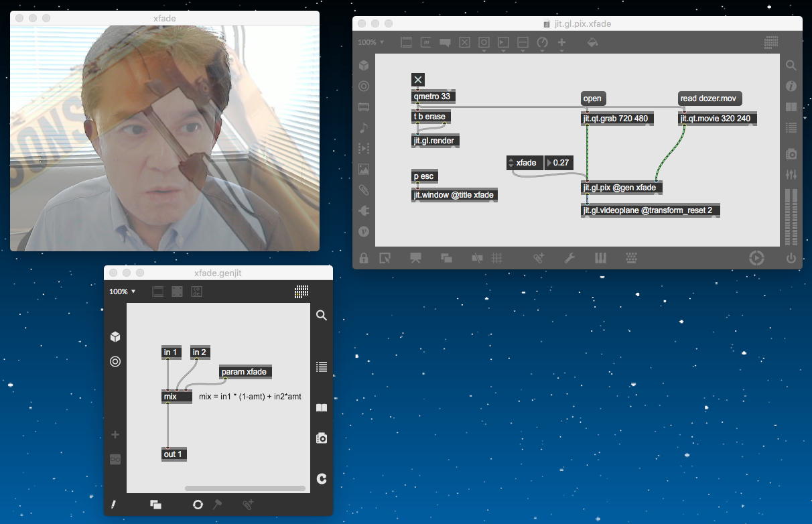This screenshot has height=524, width=812.
Task: Select the mix object in xfade.genjit
Action: click(x=177, y=397)
